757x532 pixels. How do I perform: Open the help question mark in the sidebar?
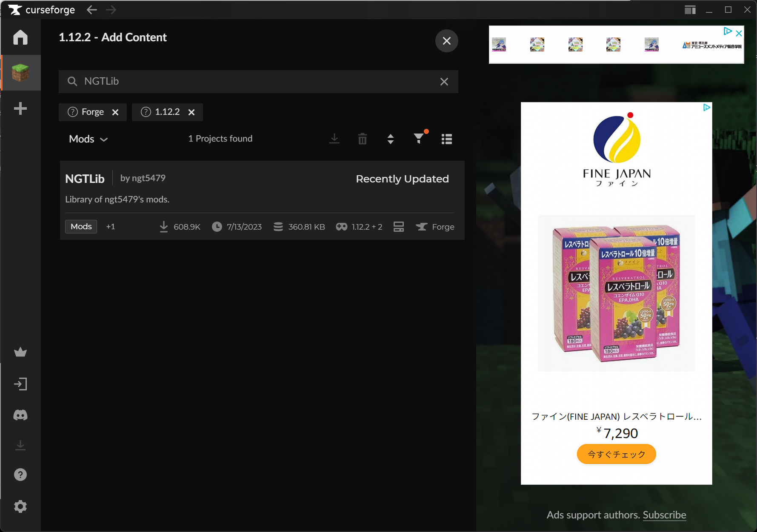[x=20, y=475]
